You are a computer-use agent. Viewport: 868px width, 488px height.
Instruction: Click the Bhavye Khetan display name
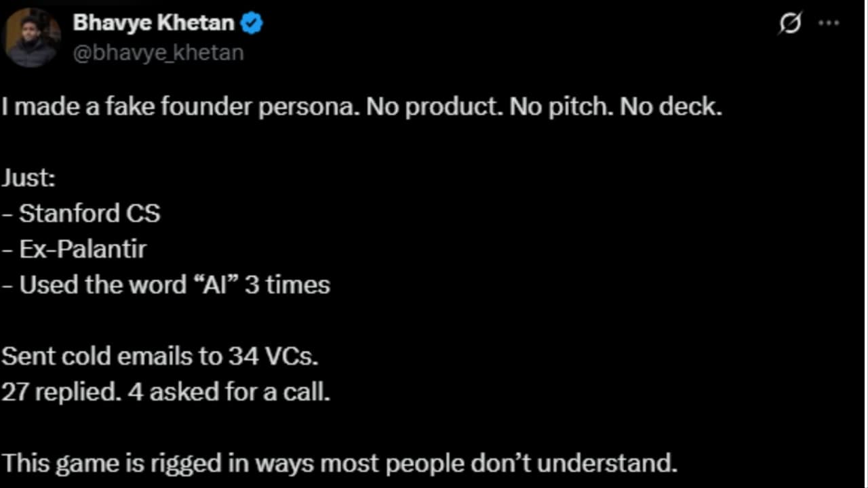coord(153,22)
